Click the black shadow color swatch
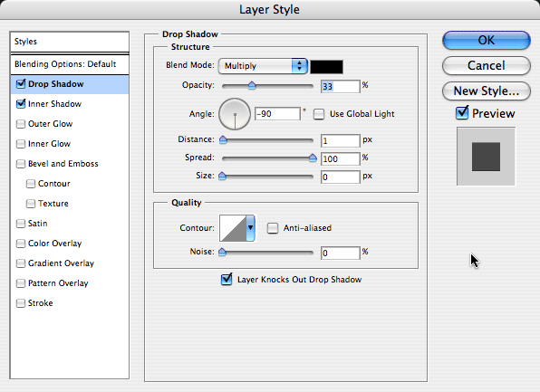 326,67
